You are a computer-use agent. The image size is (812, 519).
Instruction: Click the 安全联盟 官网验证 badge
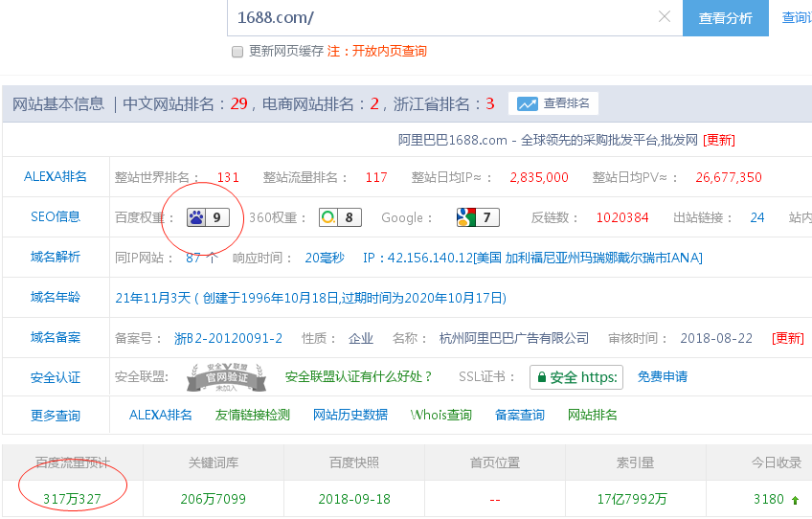[226, 377]
